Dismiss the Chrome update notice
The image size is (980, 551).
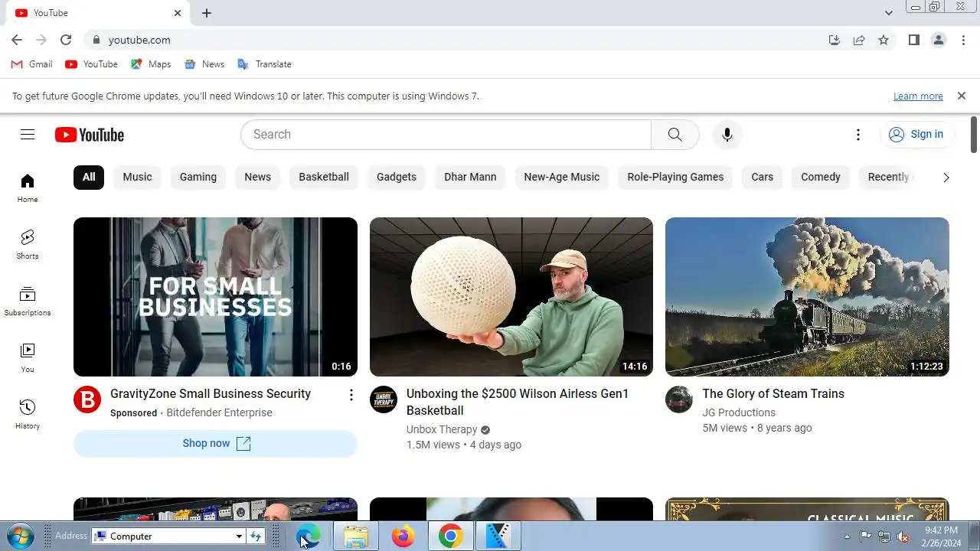[x=961, y=96]
